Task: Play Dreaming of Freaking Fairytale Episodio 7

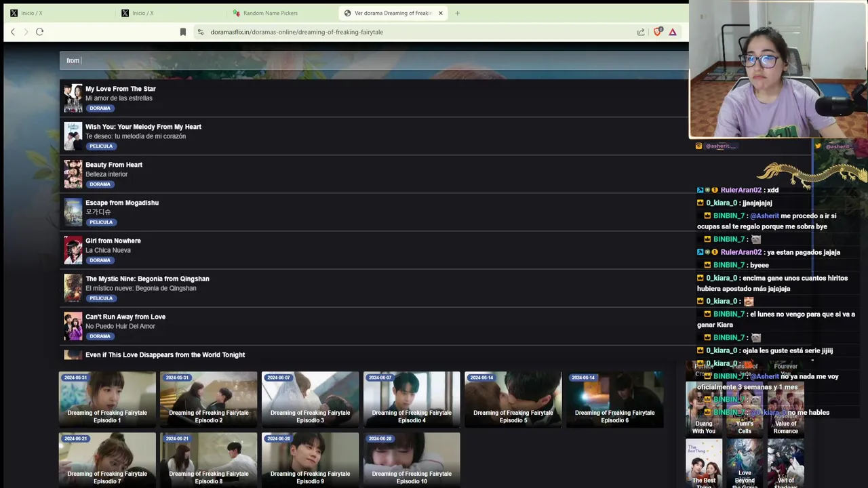Action: [107, 460]
